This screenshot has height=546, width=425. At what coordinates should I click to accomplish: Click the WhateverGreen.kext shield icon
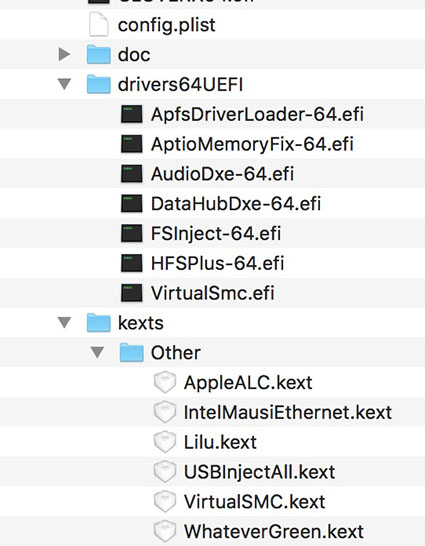coord(165,531)
